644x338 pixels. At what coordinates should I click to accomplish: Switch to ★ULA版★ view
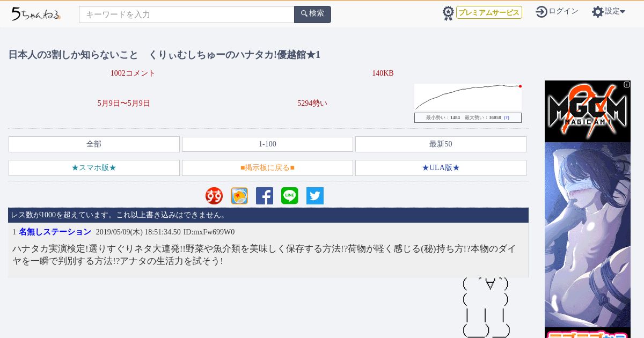[x=441, y=168]
